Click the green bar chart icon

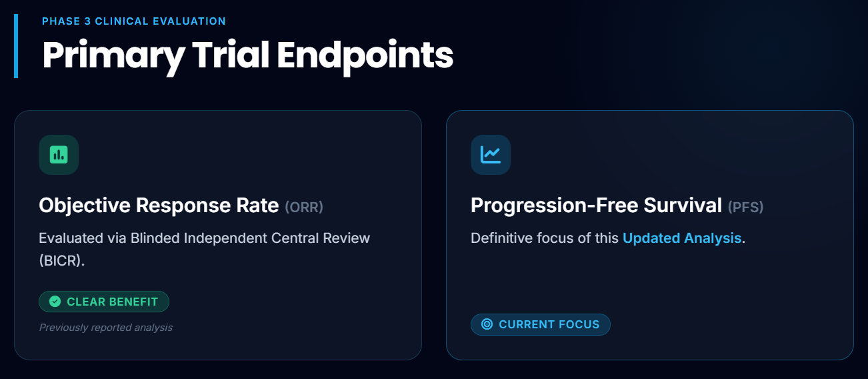click(x=59, y=155)
